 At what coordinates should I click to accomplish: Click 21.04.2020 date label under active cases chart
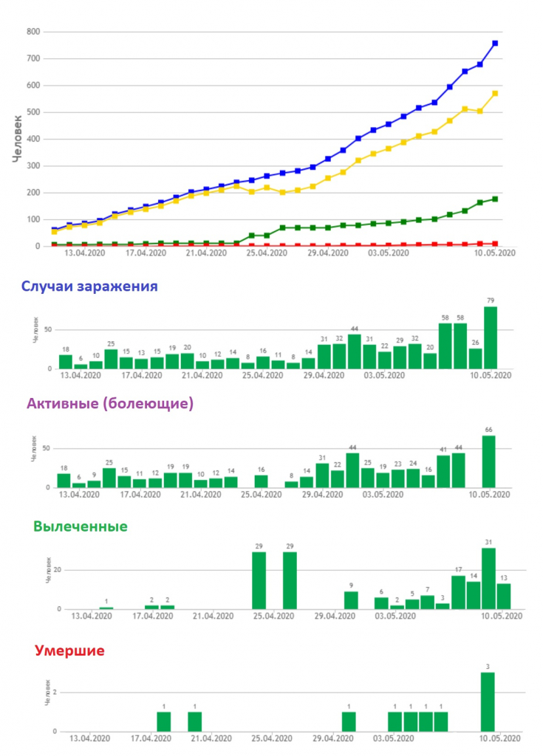(x=201, y=495)
